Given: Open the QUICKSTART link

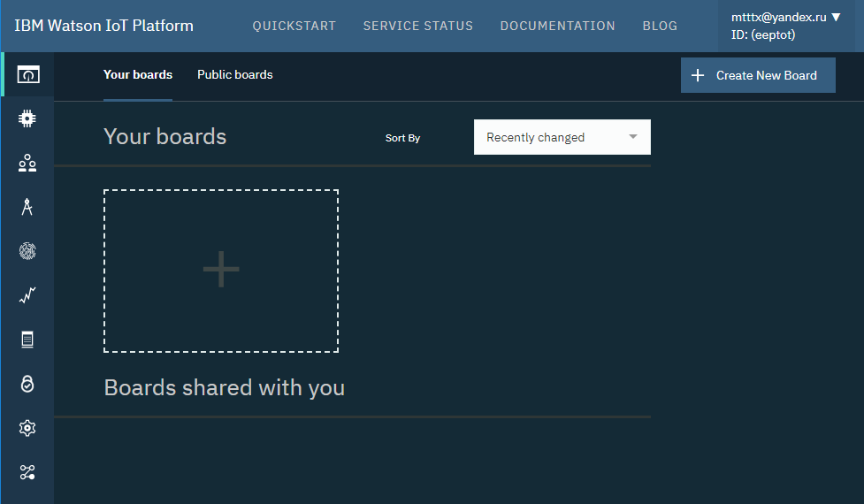Looking at the screenshot, I should [x=294, y=26].
